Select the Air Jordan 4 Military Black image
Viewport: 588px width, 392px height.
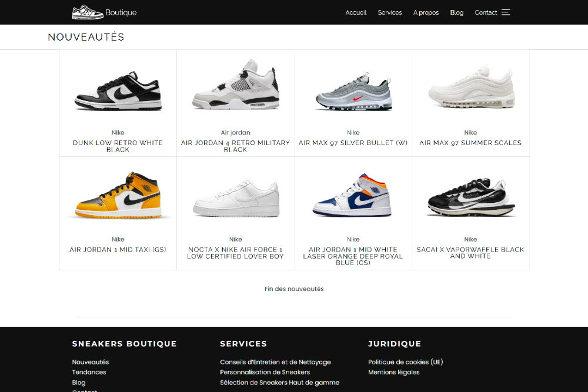coord(236,84)
